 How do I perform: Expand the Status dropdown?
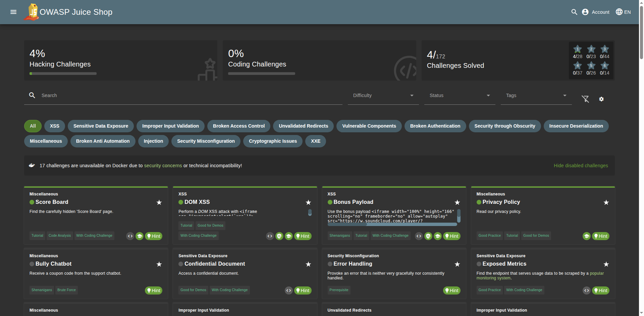pos(460,96)
